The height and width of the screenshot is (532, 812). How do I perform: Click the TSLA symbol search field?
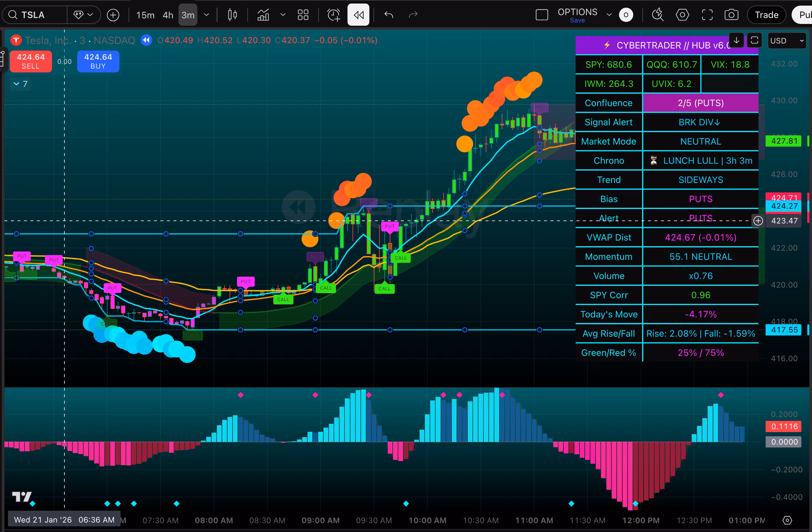click(x=33, y=15)
